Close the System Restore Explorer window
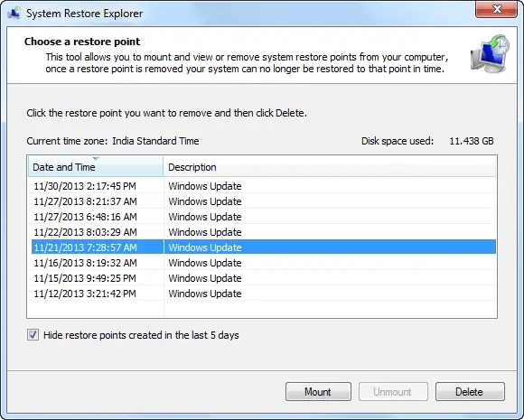The image size is (524, 420). [497, 9]
